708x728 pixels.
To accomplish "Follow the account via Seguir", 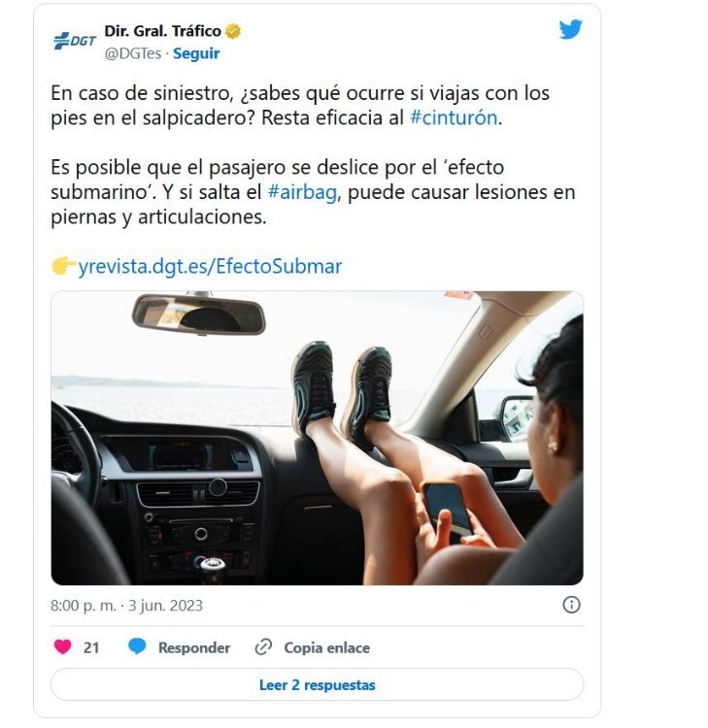I will click(x=196, y=53).
